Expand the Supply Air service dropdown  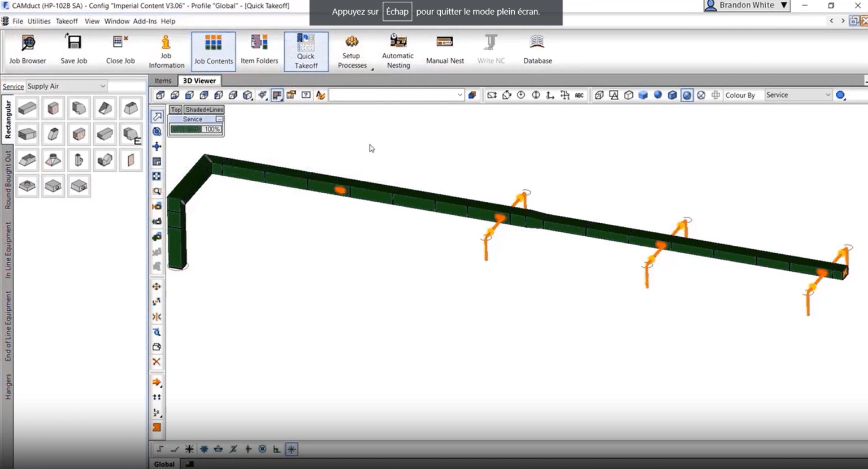coord(102,86)
